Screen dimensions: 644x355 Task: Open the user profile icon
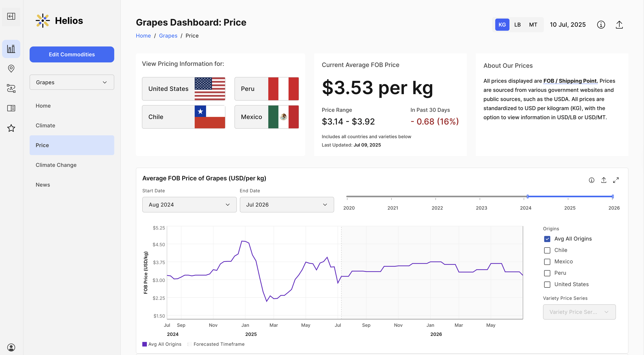pos(11,347)
